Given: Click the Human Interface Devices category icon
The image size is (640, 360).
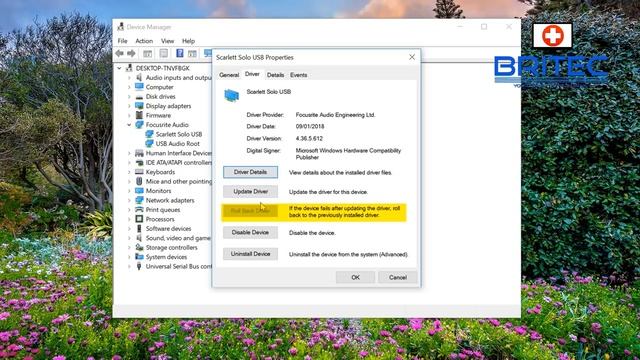Looking at the screenshot, I should pos(139,153).
